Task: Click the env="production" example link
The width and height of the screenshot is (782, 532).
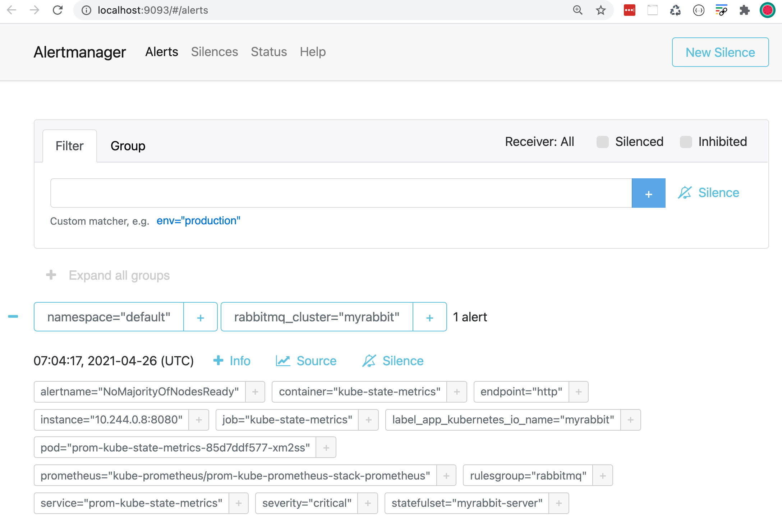Action: pyautogui.click(x=198, y=221)
